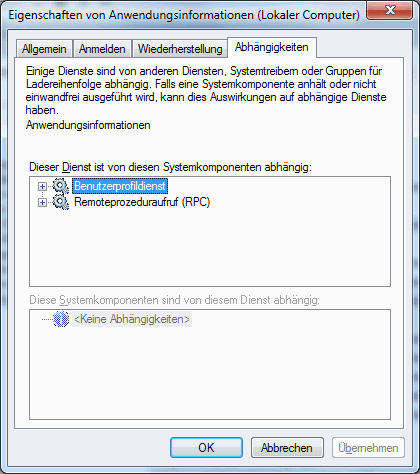
Task: Click empty space in upper dependency list
Action: click(x=210, y=250)
